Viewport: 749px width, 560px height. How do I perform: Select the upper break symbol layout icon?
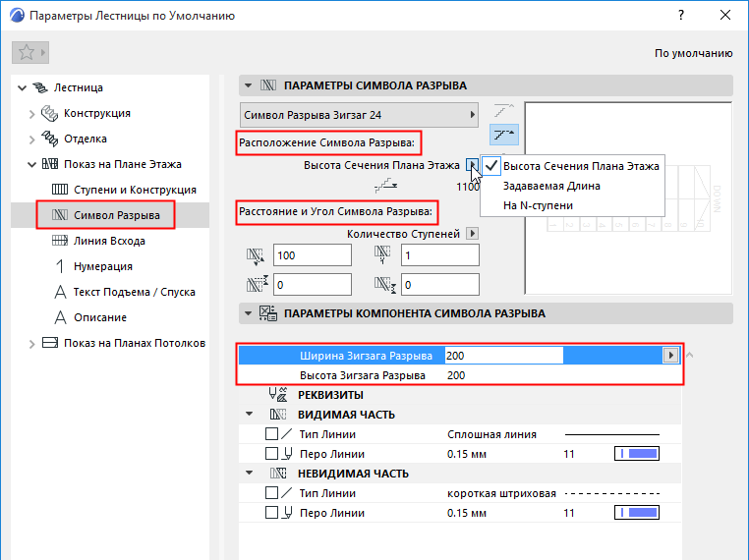coord(503,111)
